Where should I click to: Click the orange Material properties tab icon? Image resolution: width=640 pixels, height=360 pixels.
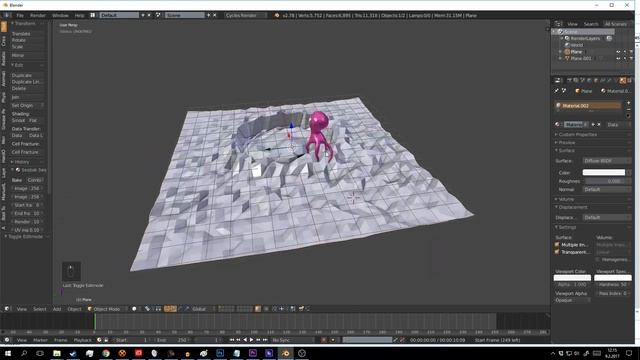point(622,80)
